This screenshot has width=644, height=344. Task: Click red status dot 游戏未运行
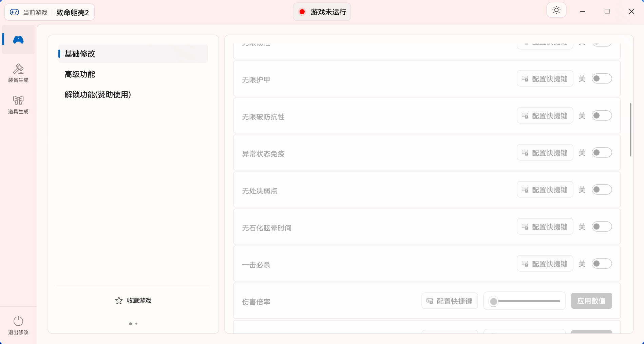302,12
